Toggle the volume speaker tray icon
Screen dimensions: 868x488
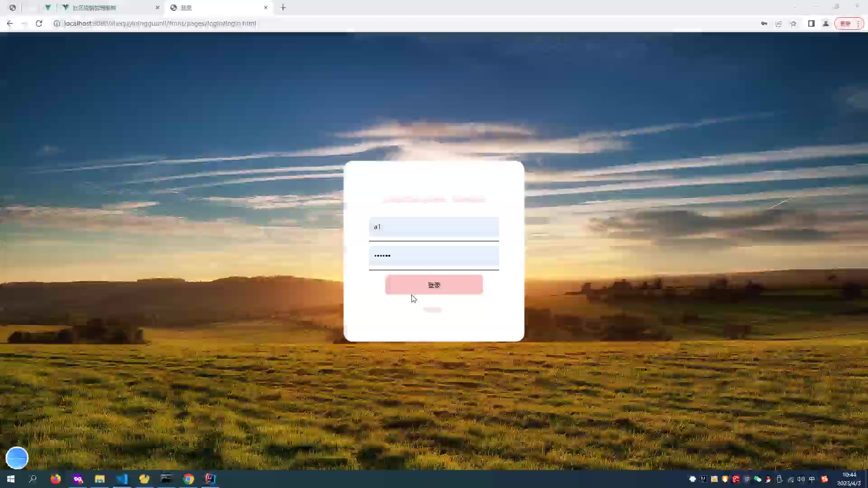(x=801, y=479)
